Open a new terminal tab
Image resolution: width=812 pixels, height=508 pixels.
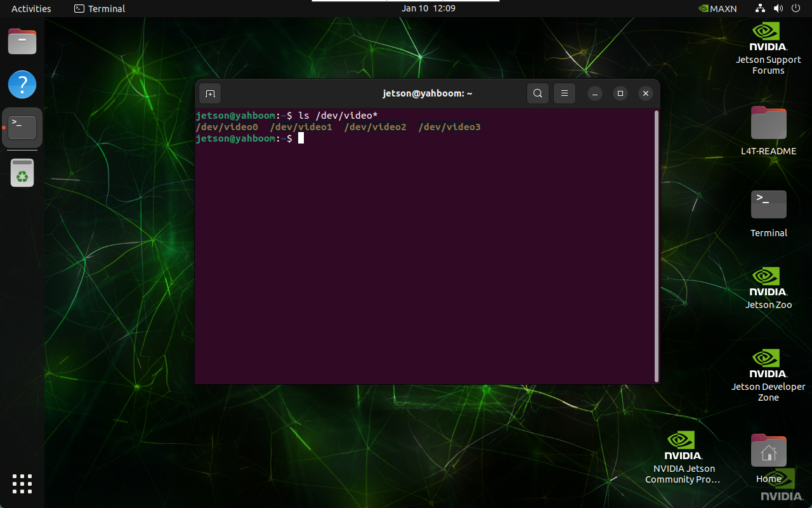coord(210,94)
